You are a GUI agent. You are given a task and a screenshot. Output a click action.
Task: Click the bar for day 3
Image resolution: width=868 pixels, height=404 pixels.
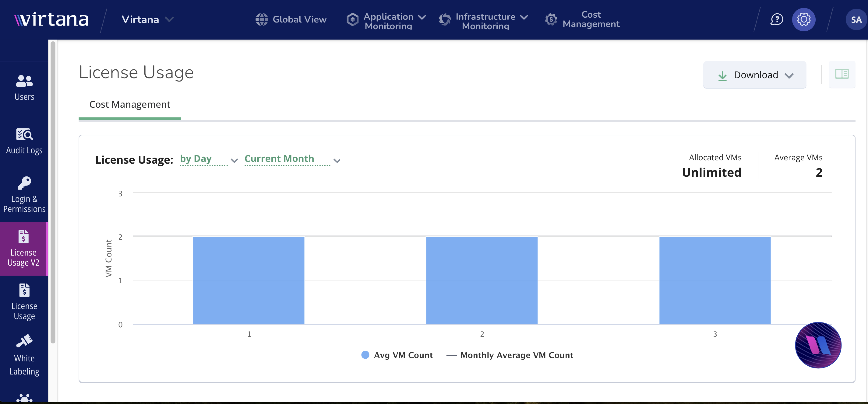pyautogui.click(x=715, y=280)
